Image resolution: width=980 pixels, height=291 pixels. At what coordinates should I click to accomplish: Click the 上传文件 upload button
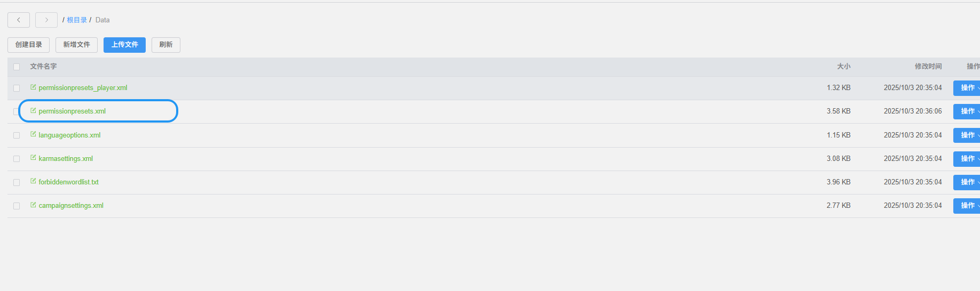[x=124, y=45]
